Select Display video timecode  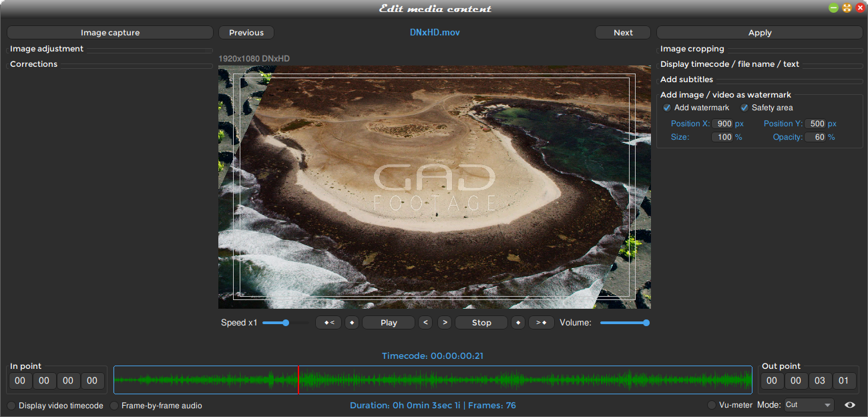11,405
